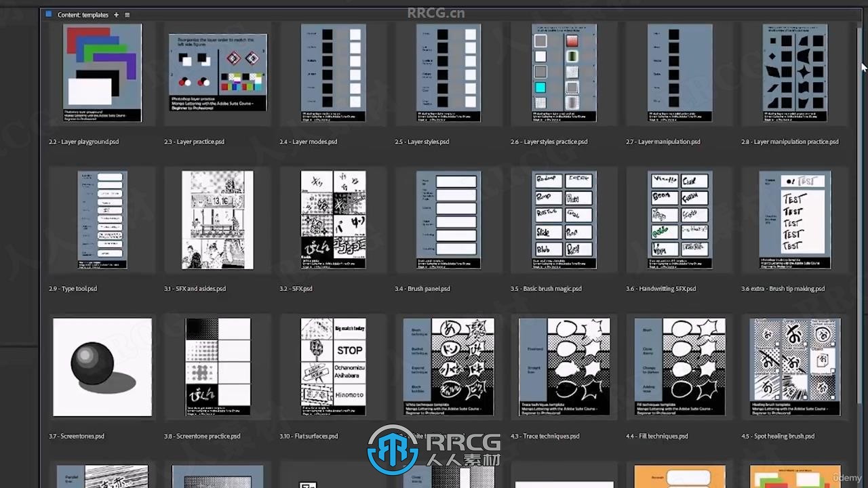Click the plus icon beside Content tab
868x488 pixels.
coord(116,14)
